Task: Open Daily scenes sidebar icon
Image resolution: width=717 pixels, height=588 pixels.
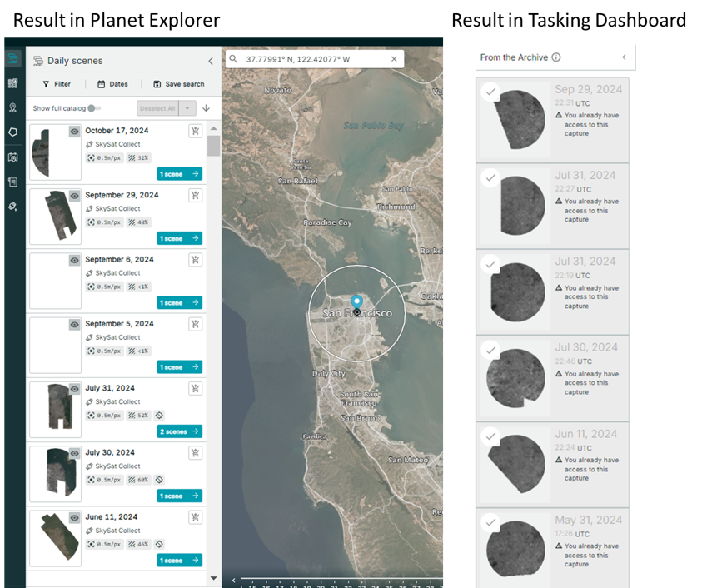Action: click(12, 59)
